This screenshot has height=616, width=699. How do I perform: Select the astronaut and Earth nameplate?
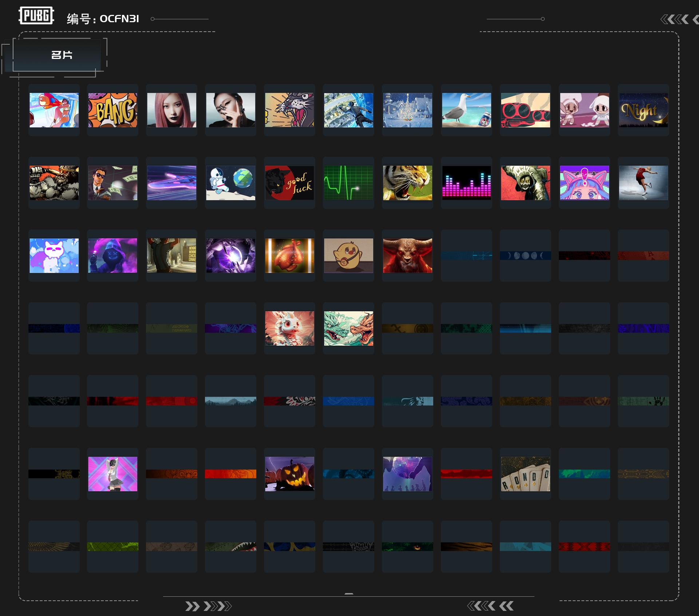point(231,183)
